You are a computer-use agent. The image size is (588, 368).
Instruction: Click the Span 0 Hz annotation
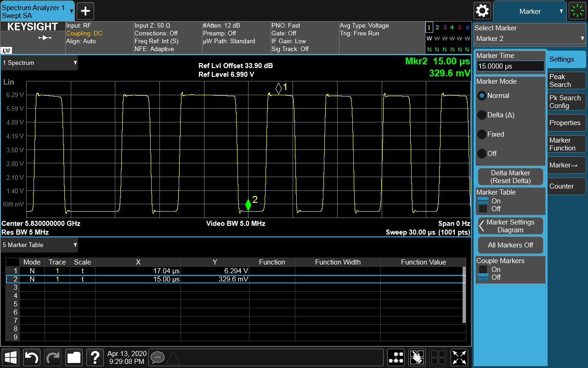[454, 224]
